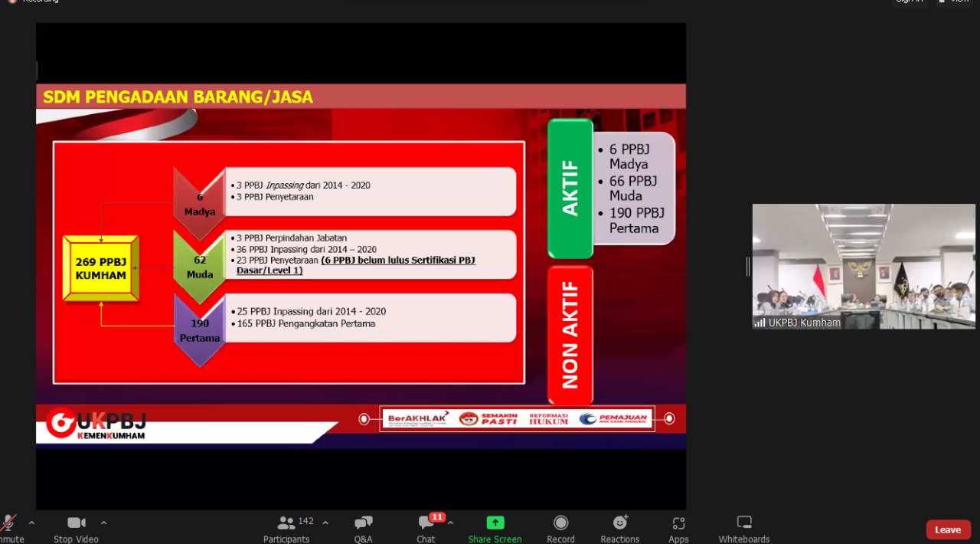Click the Recording indicator at top left
Viewport: 980px width, 544px height.
point(34,1)
